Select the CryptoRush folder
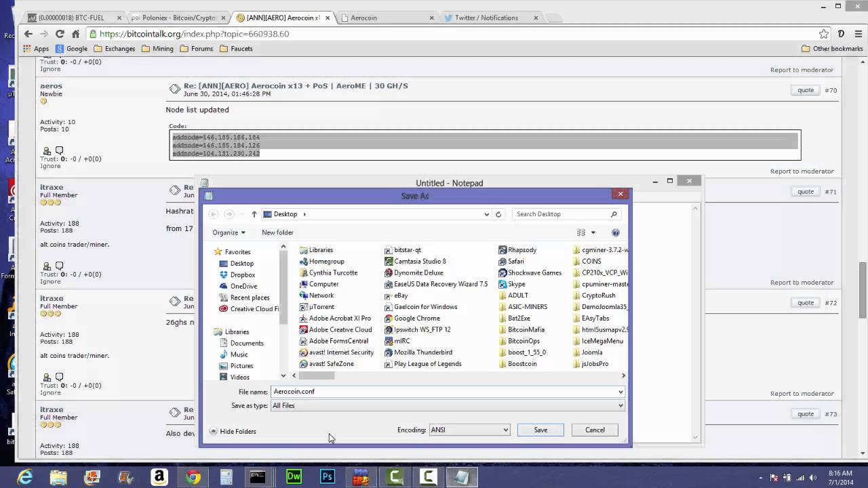 coord(594,296)
